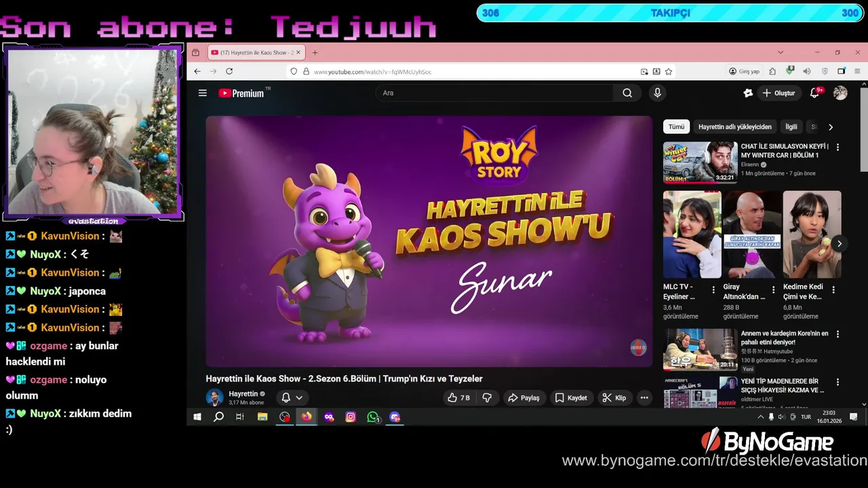Open the MLC TV Eyeliner short thumbnail
Viewport: 868px width, 488px height.
[692, 235]
